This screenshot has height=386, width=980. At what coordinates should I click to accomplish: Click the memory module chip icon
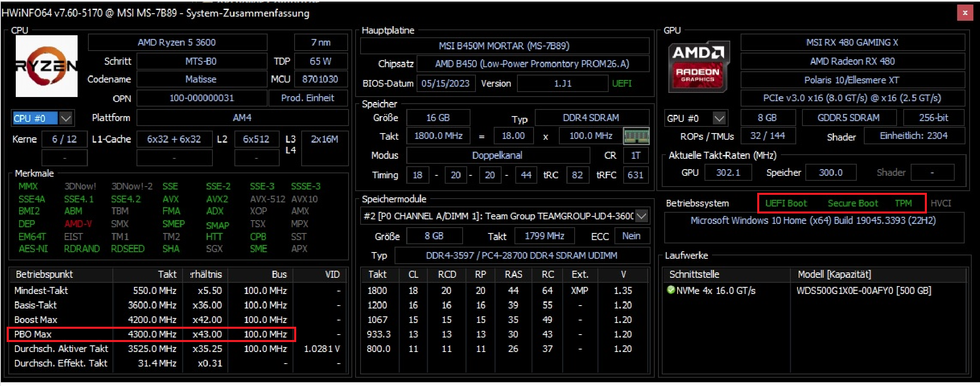tap(636, 136)
